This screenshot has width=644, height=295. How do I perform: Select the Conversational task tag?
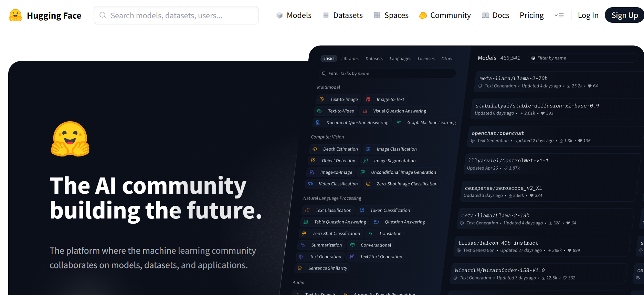point(371,245)
